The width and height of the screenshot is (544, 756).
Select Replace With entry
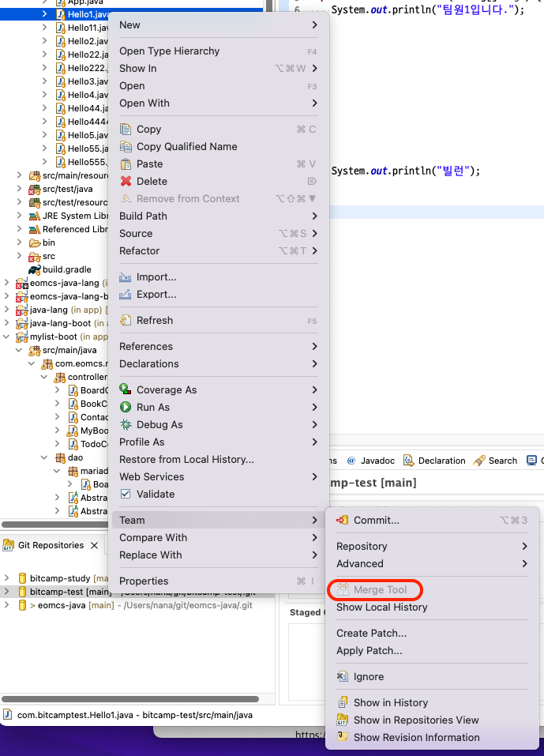pos(219,555)
